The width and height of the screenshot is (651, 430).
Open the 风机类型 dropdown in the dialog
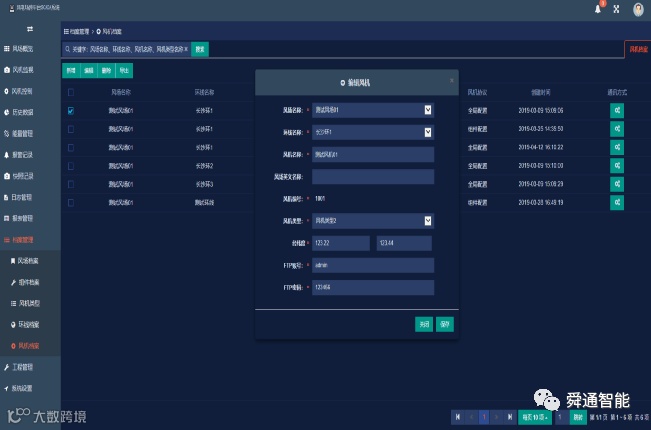tap(373, 220)
